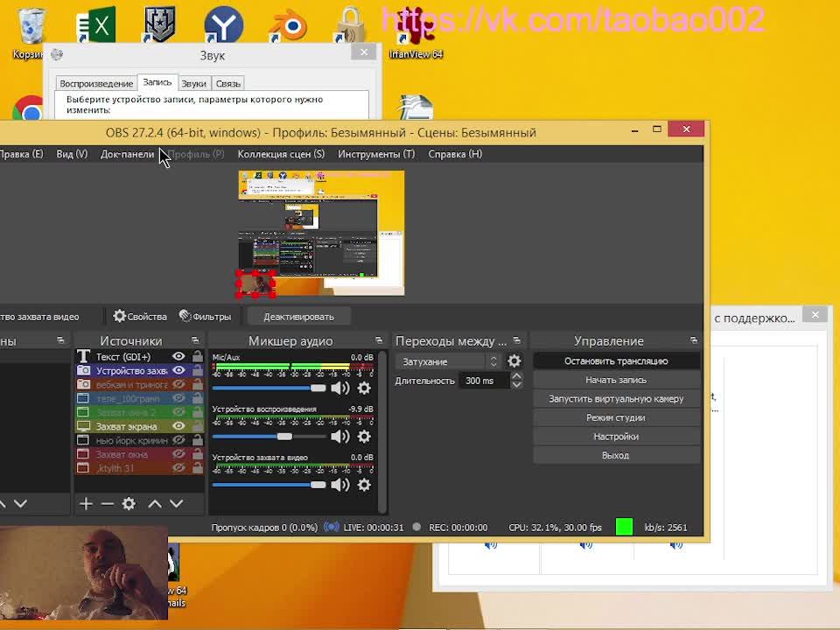The image size is (840, 630).
Task: Move scene down in scenes panel
Action: coord(20,504)
